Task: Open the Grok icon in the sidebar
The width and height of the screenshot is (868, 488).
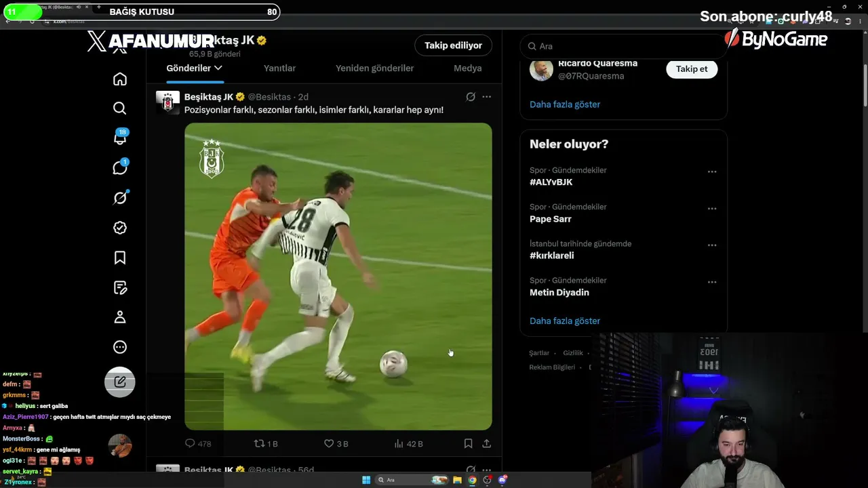Action: tap(120, 197)
